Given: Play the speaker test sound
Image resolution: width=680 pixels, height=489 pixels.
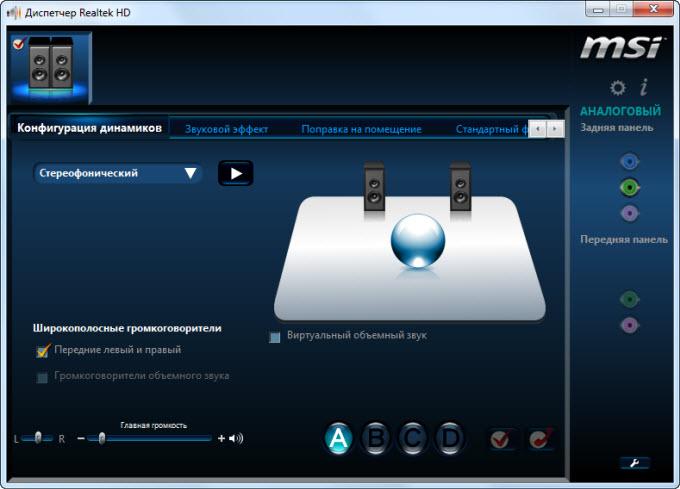Looking at the screenshot, I should [235, 173].
